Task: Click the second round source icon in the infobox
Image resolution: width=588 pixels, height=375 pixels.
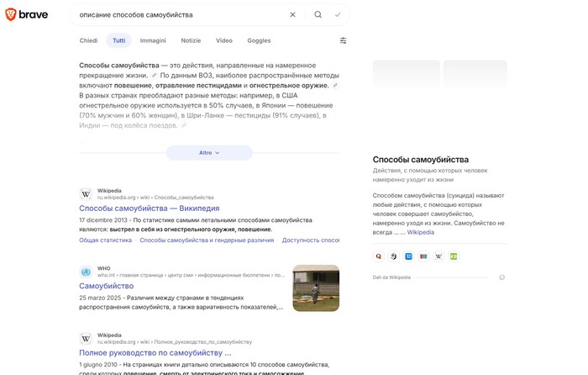Action: tap(393, 256)
